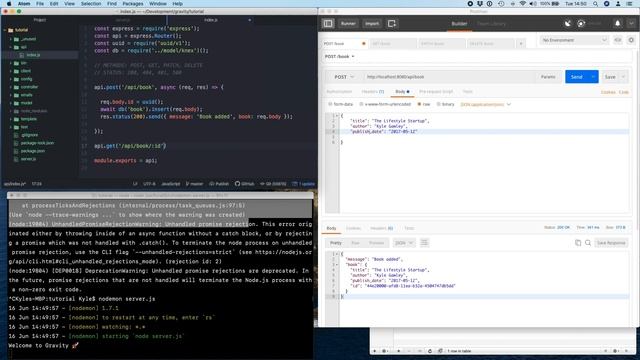The image size is (640, 360).
Task: Open Postman header far-right chevron menu
Action: [x=631, y=24]
